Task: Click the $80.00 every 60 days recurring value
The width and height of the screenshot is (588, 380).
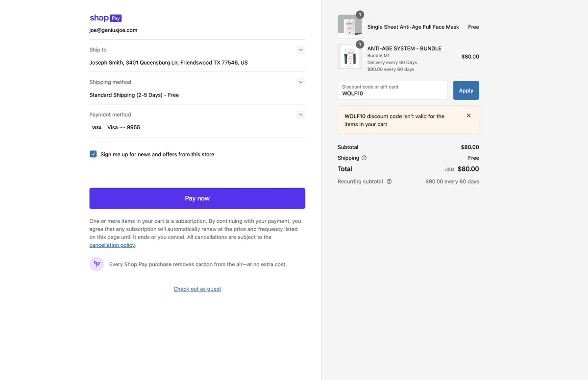Action: [452, 181]
